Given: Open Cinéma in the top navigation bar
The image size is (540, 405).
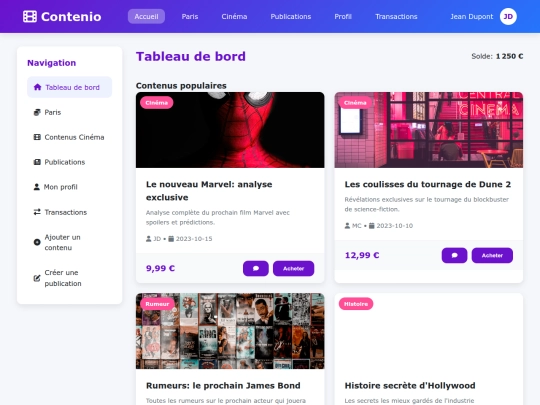Looking at the screenshot, I should [234, 17].
